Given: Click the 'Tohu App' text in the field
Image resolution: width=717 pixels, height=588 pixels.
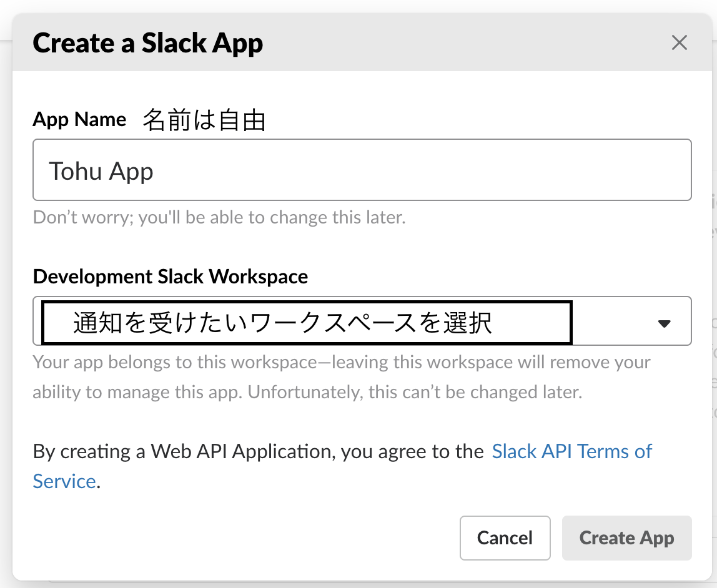Looking at the screenshot, I should coord(101,171).
